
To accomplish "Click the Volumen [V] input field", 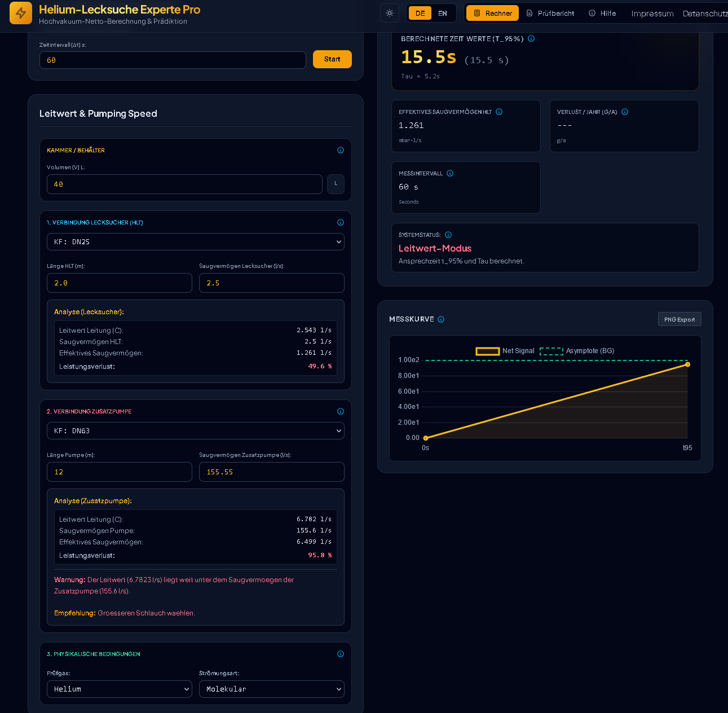I will [184, 184].
